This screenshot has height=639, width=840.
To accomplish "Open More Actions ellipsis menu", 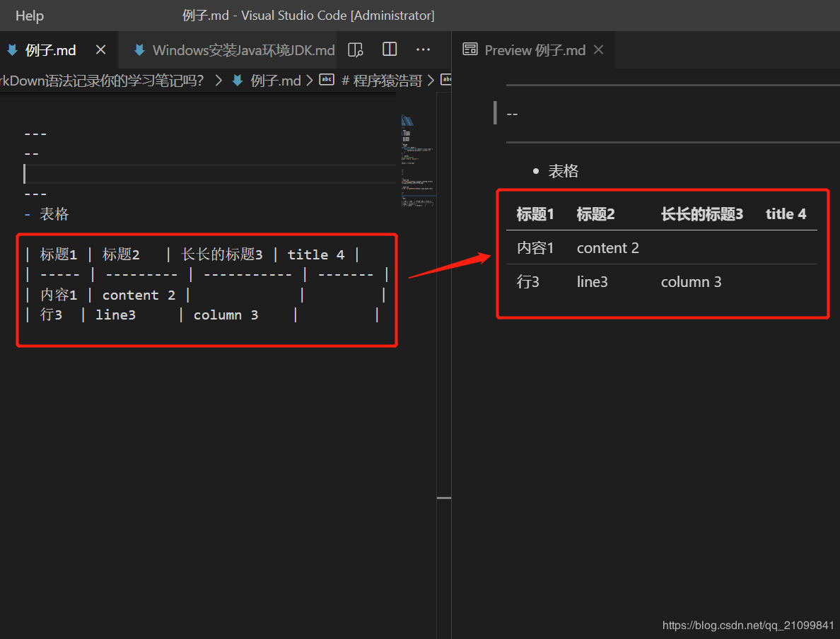I will pos(424,49).
